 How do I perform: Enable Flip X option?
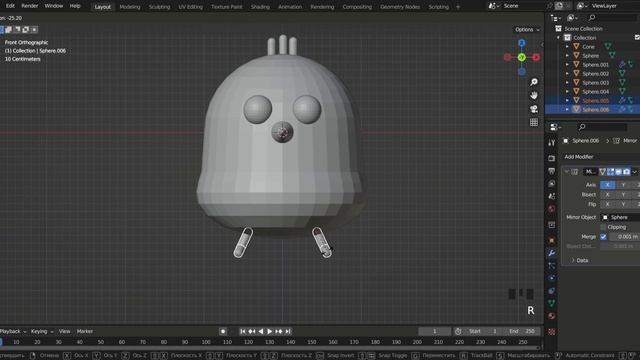(607, 204)
